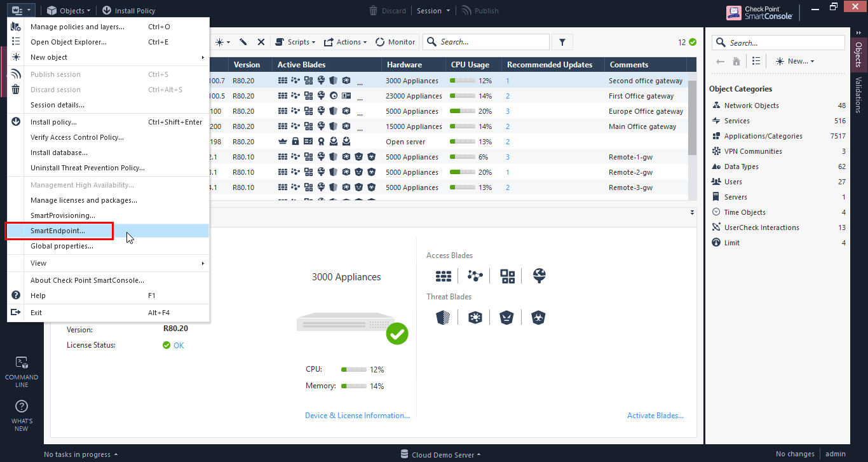Expand the No tasks in progress indicator
The image size is (868, 462).
[x=81, y=454]
